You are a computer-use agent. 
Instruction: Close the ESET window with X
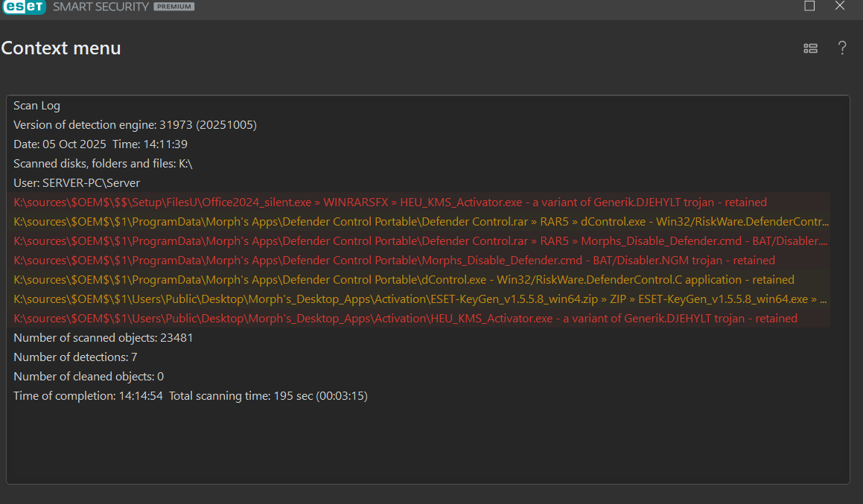click(x=840, y=6)
